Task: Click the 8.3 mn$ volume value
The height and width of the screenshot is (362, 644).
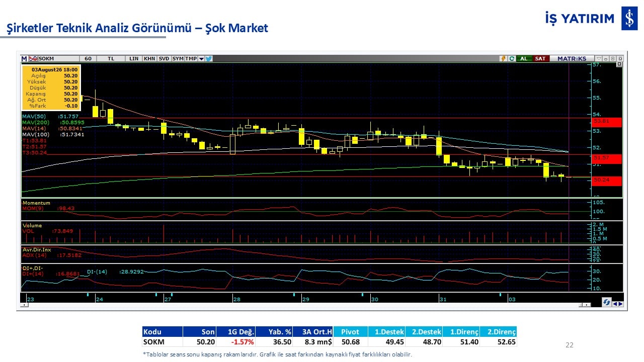Action: click(319, 342)
